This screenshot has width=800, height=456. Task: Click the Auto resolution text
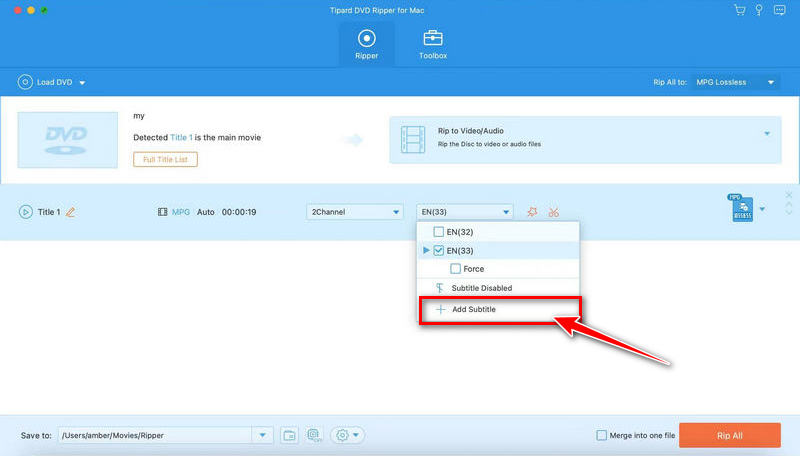click(x=206, y=212)
